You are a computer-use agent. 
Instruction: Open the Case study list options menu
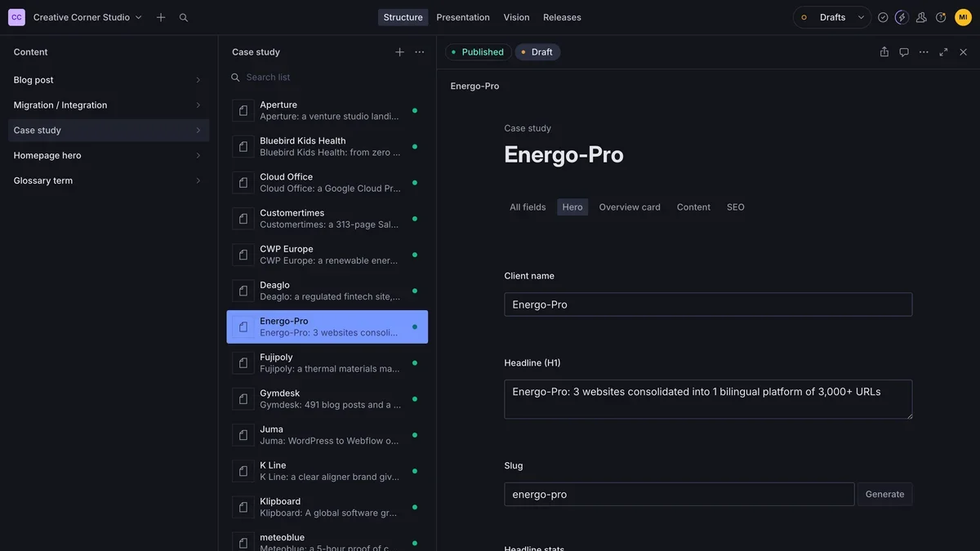click(420, 52)
